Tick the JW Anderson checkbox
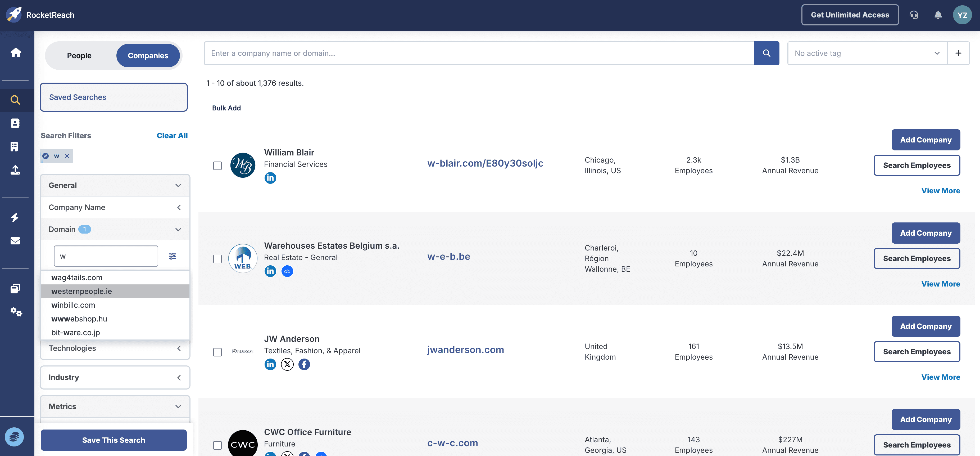 (x=217, y=352)
